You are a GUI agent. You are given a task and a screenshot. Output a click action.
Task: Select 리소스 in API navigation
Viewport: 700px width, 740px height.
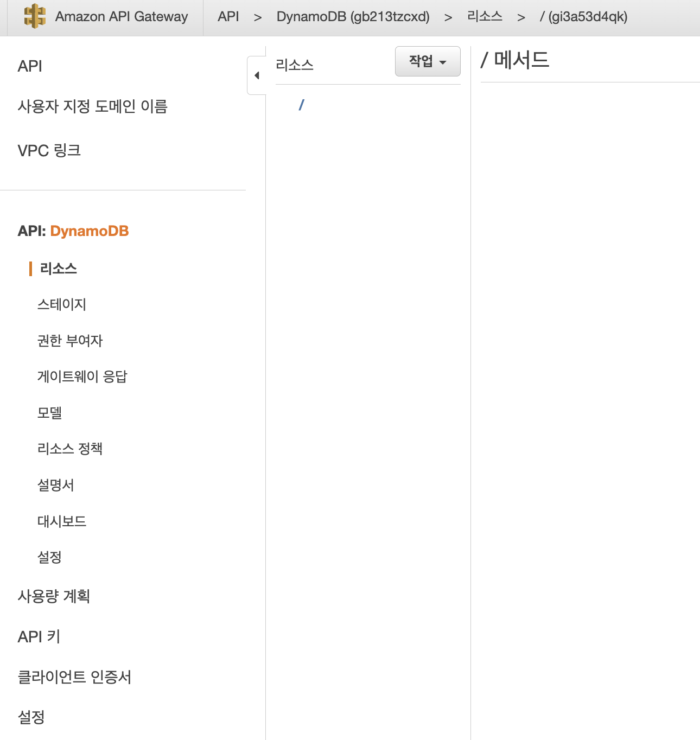(59, 269)
